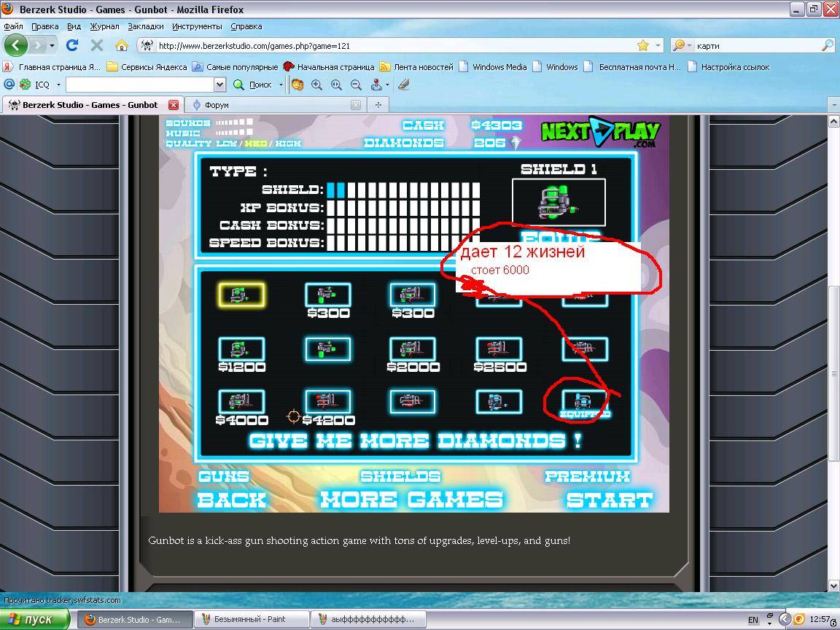Expand the address bar URL dropdown
Screen dimensions: 840x630
point(658,45)
